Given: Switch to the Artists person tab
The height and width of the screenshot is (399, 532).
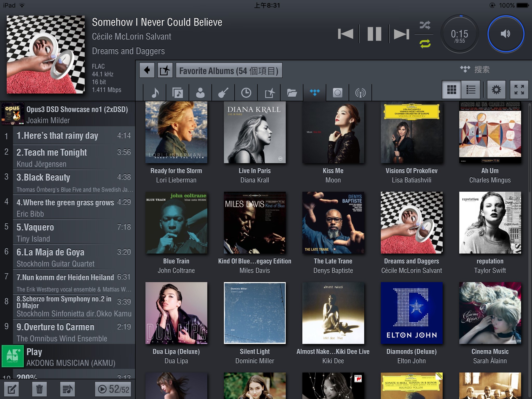Looking at the screenshot, I should [200, 92].
